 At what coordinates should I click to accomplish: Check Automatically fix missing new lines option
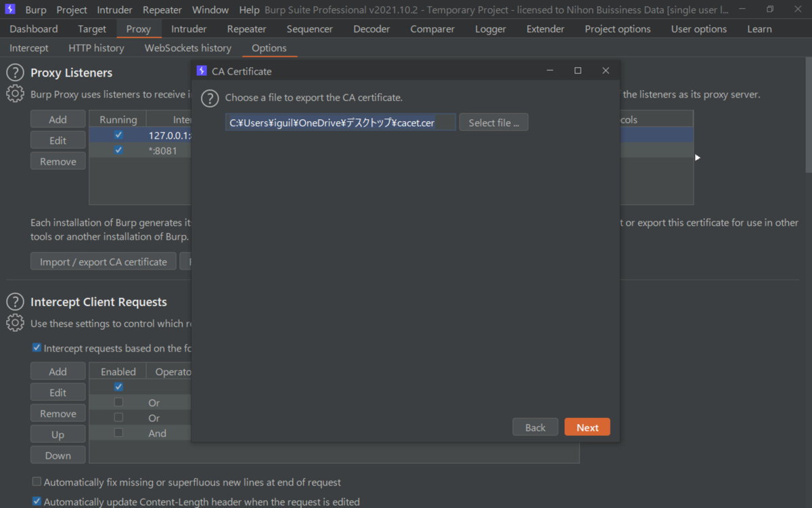pos(37,482)
